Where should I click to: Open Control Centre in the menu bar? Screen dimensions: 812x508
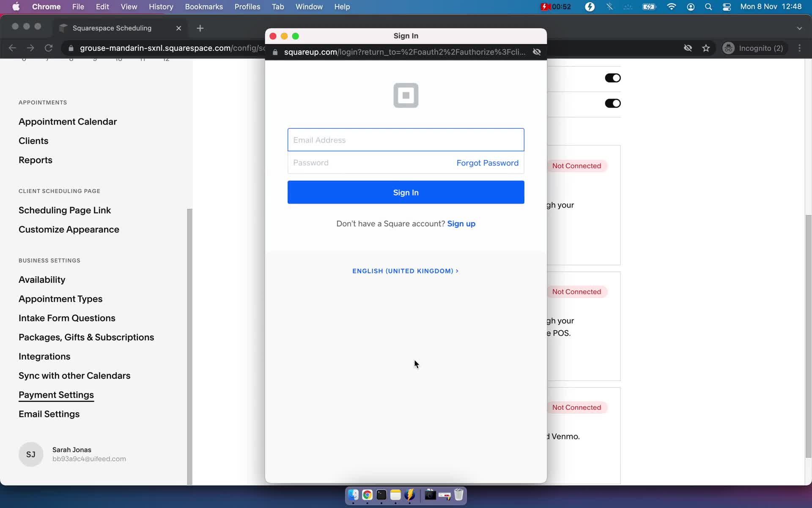[727, 7]
